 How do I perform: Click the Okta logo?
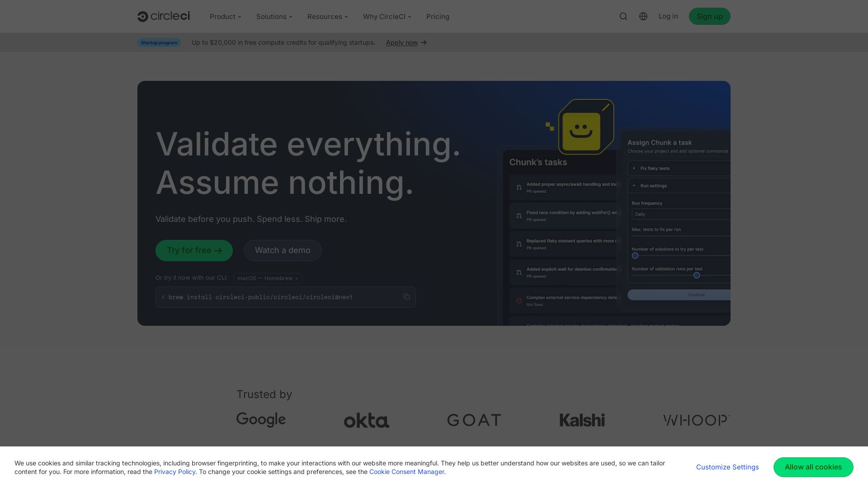(x=367, y=420)
